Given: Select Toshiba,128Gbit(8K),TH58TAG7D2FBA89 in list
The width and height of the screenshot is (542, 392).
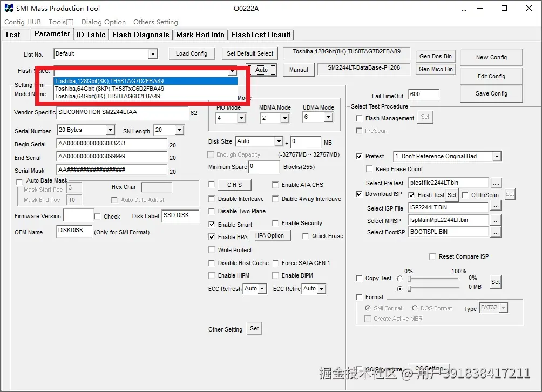Looking at the screenshot, I should click(x=146, y=81).
